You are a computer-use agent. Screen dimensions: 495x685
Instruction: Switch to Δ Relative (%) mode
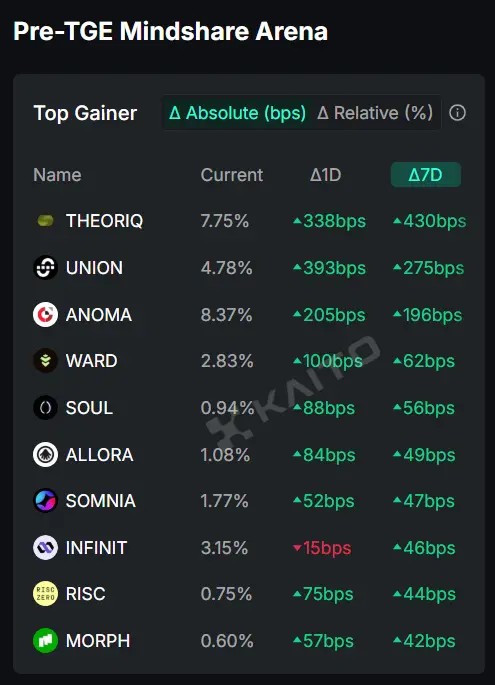tap(375, 113)
